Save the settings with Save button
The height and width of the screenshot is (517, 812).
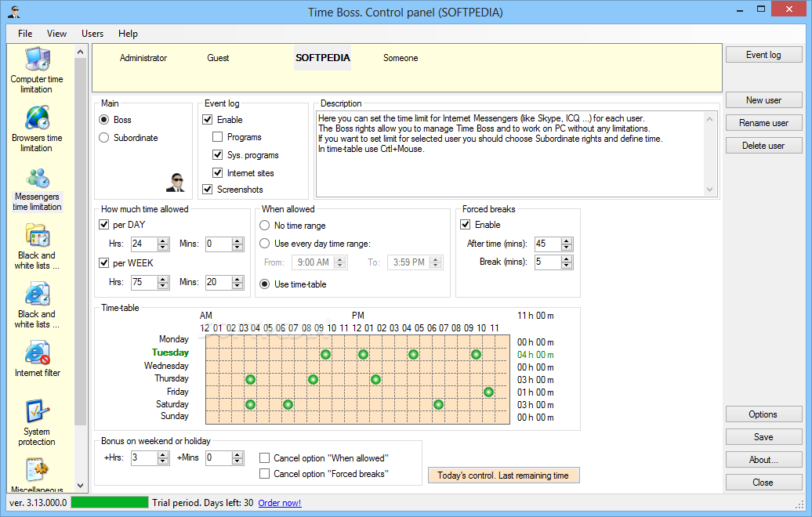(x=764, y=437)
